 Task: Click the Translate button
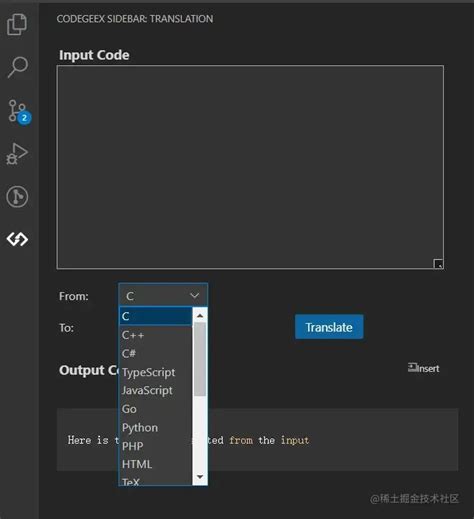(329, 327)
